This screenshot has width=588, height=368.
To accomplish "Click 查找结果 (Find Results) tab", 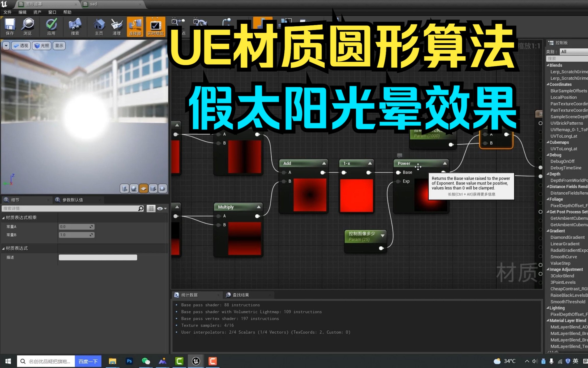I will tap(239, 295).
